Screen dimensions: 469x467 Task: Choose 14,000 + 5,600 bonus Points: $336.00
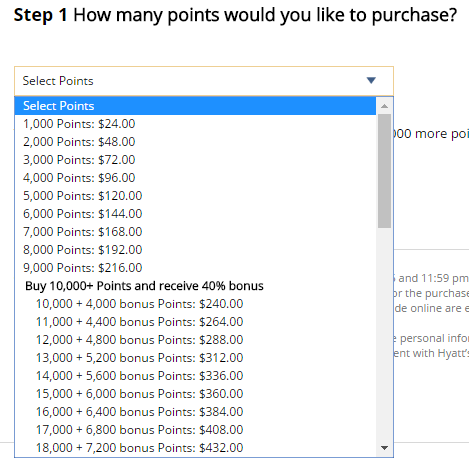click(x=195, y=376)
